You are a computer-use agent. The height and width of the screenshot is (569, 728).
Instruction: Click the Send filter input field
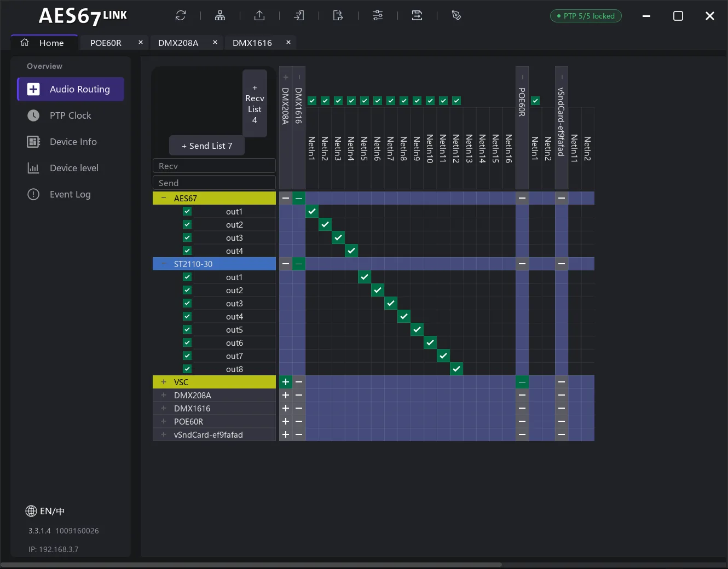pos(214,183)
